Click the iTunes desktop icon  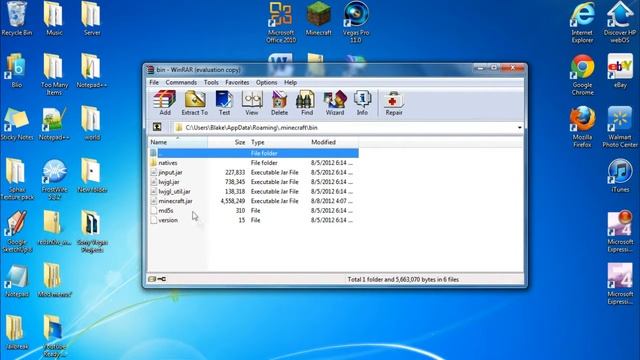coord(620,176)
